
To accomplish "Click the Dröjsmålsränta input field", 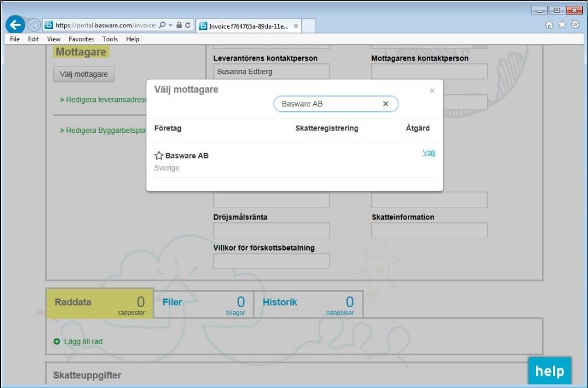I will point(271,230).
